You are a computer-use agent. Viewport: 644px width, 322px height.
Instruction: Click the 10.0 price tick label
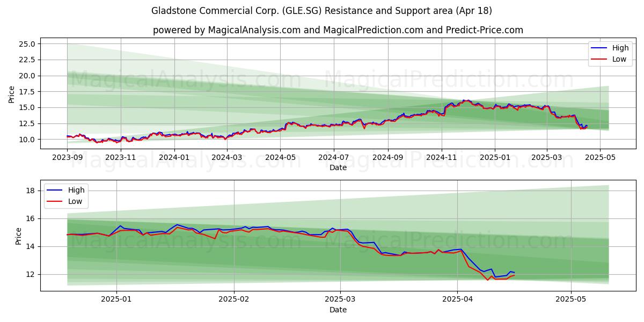coord(27,140)
